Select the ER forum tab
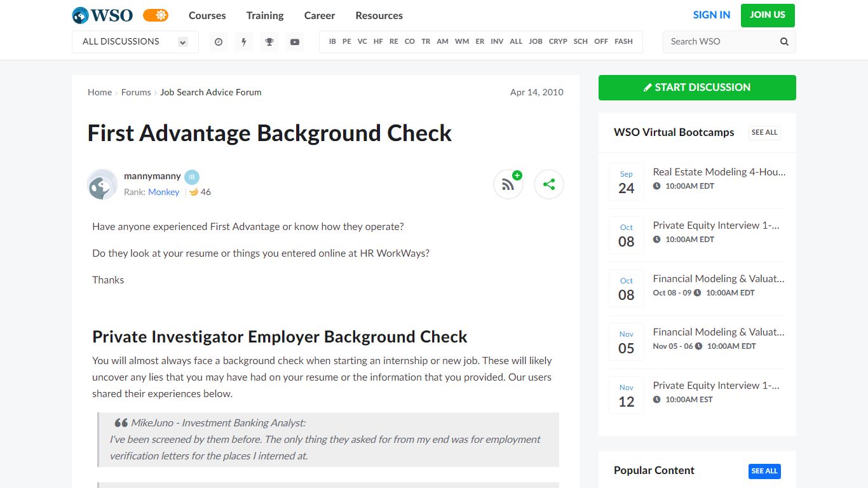868x488 pixels. pyautogui.click(x=480, y=41)
